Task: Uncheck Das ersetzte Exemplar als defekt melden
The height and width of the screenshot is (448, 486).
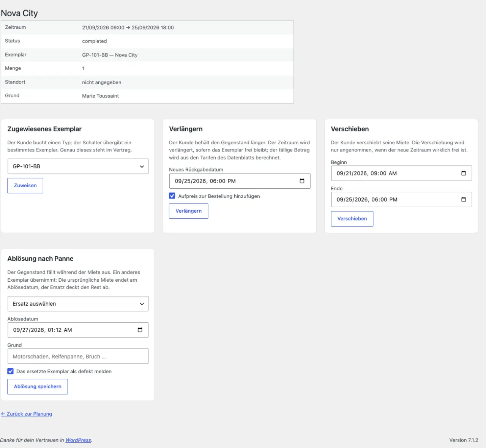Action: coord(11,371)
